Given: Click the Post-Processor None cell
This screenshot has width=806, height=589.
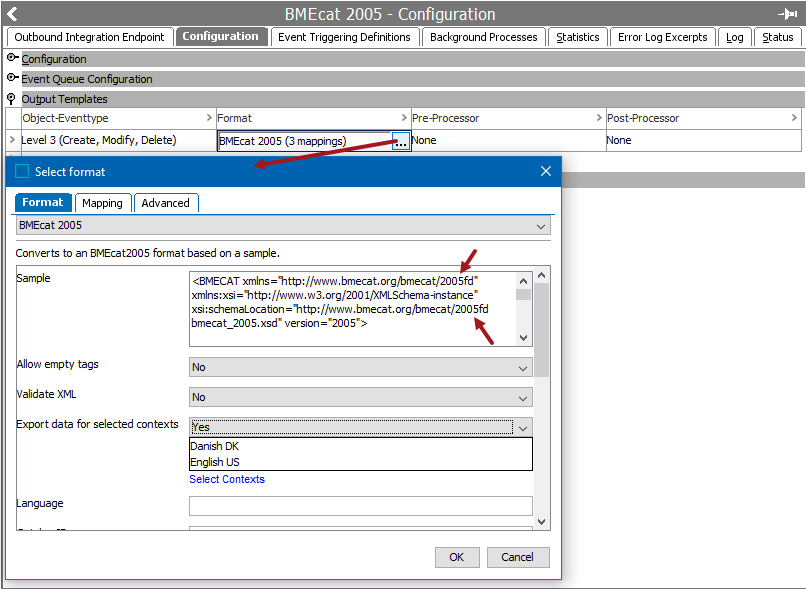Looking at the screenshot, I should 703,140.
